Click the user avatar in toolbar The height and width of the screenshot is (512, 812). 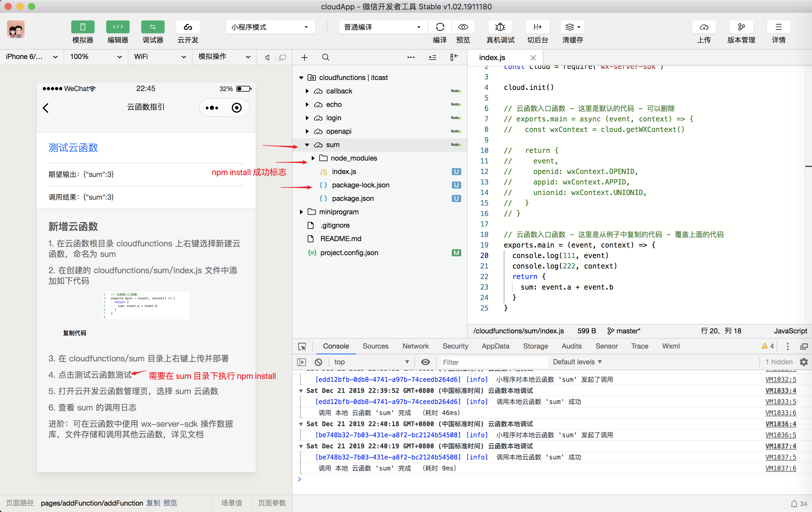pyautogui.click(x=15, y=29)
